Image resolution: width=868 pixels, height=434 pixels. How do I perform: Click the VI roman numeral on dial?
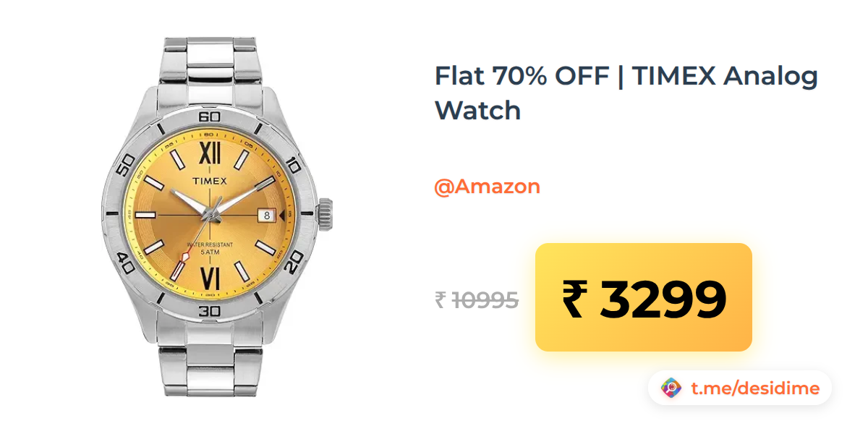click(210, 277)
